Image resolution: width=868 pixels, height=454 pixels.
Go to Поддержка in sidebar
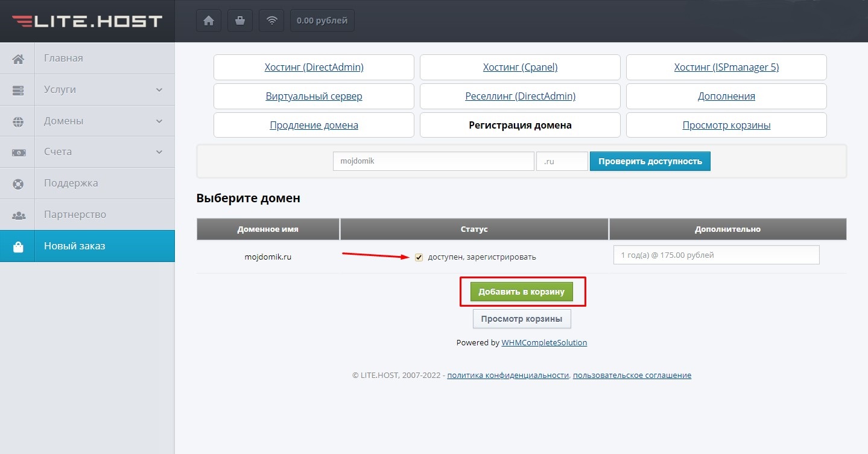[87, 184]
